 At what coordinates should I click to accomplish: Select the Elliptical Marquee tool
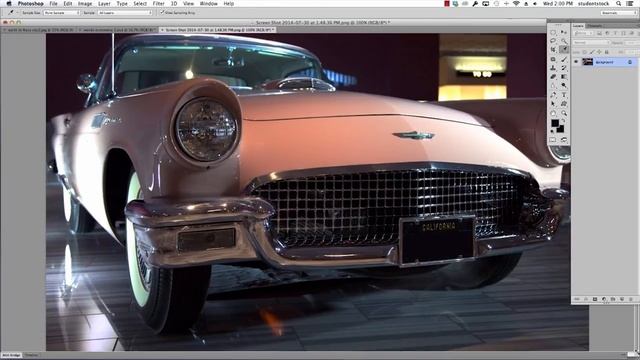click(553, 33)
